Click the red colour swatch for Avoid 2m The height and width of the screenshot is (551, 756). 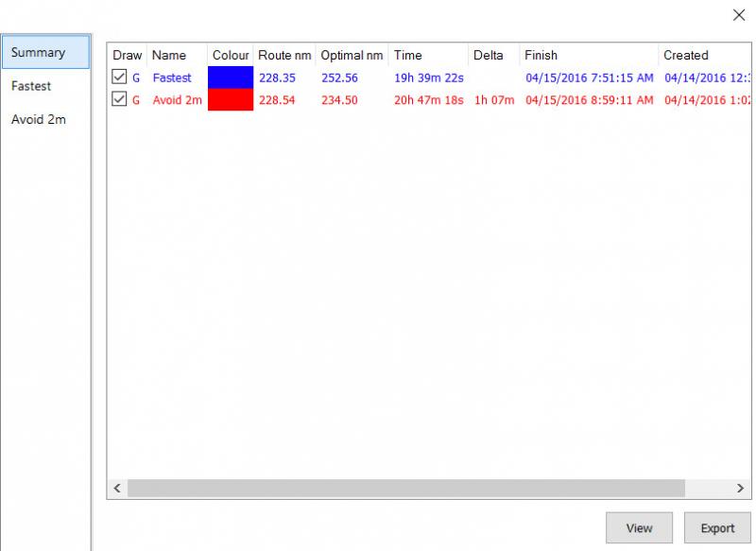pos(230,99)
